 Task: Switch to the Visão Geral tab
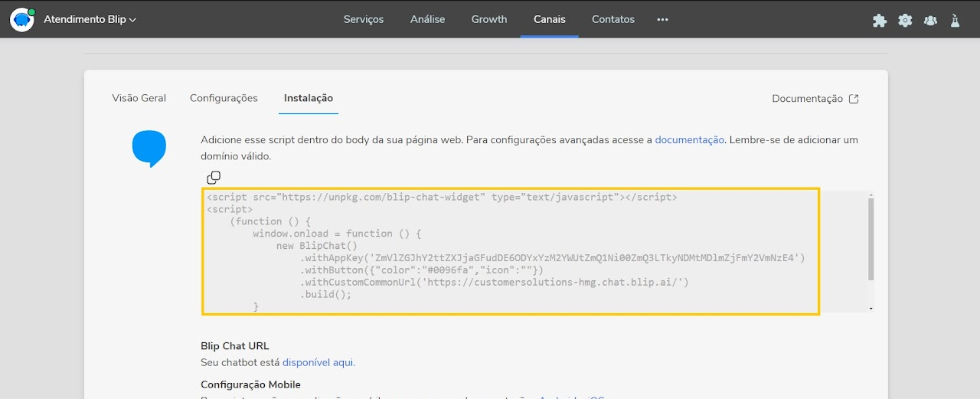[x=139, y=98]
